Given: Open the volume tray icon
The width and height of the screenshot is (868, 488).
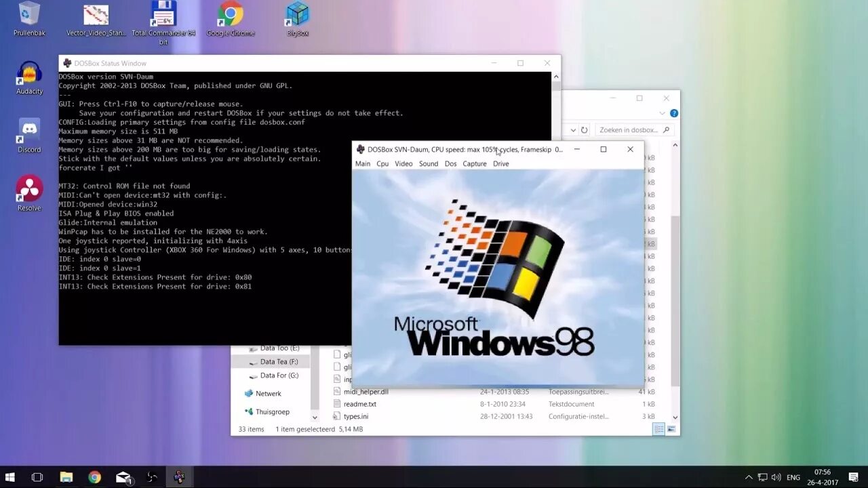Looking at the screenshot, I should [776, 477].
